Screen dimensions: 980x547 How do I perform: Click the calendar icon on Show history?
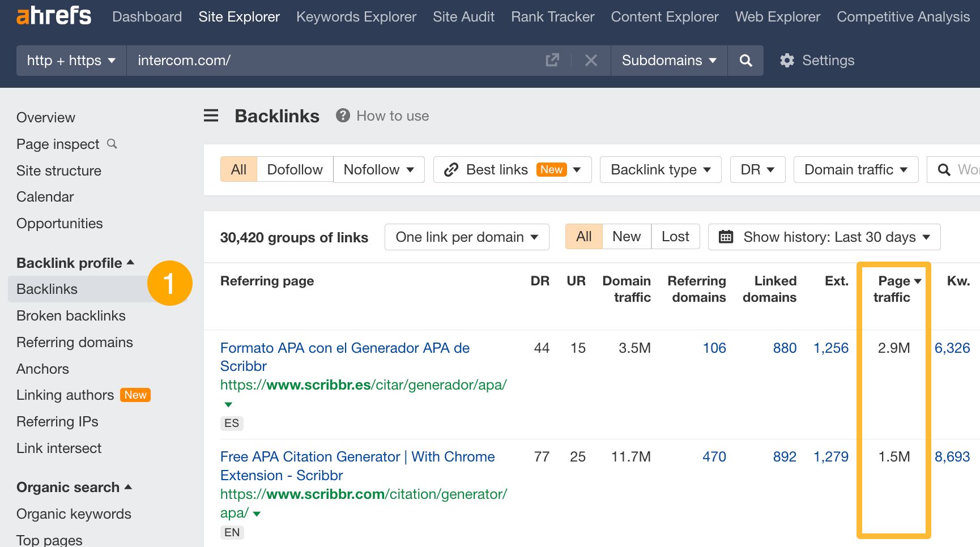tap(728, 237)
